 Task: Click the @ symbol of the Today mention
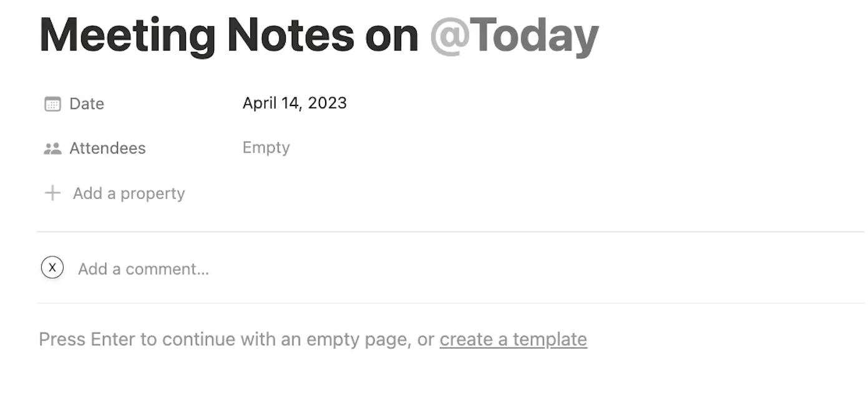(449, 37)
